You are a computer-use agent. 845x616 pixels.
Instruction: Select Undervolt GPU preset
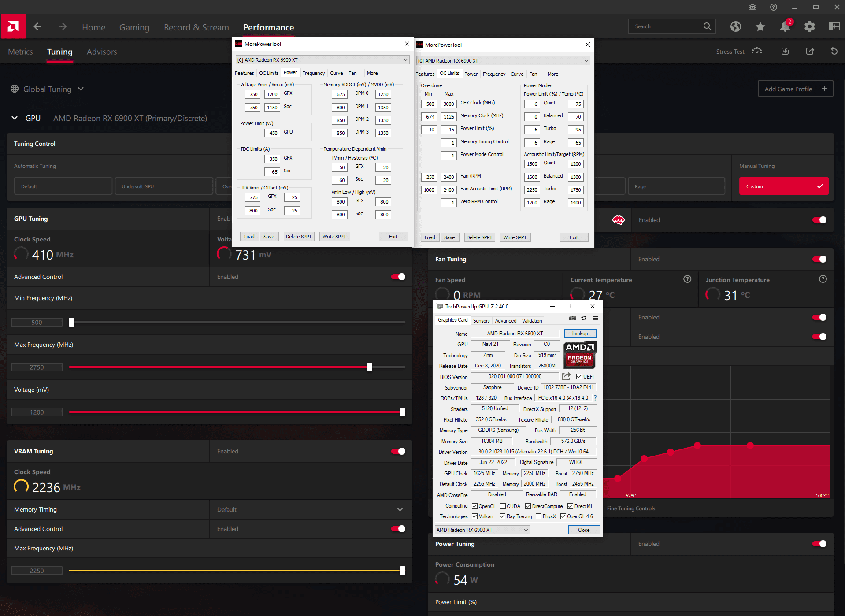pos(164,186)
